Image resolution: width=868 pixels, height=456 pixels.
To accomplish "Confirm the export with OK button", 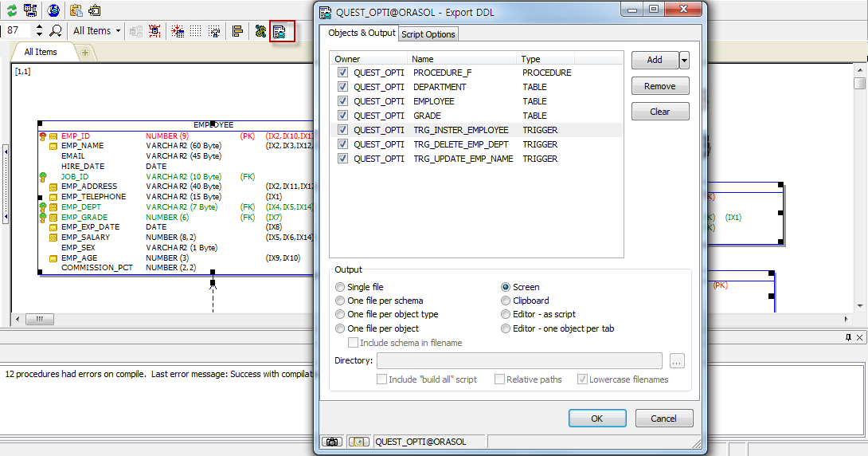I will pos(596,419).
